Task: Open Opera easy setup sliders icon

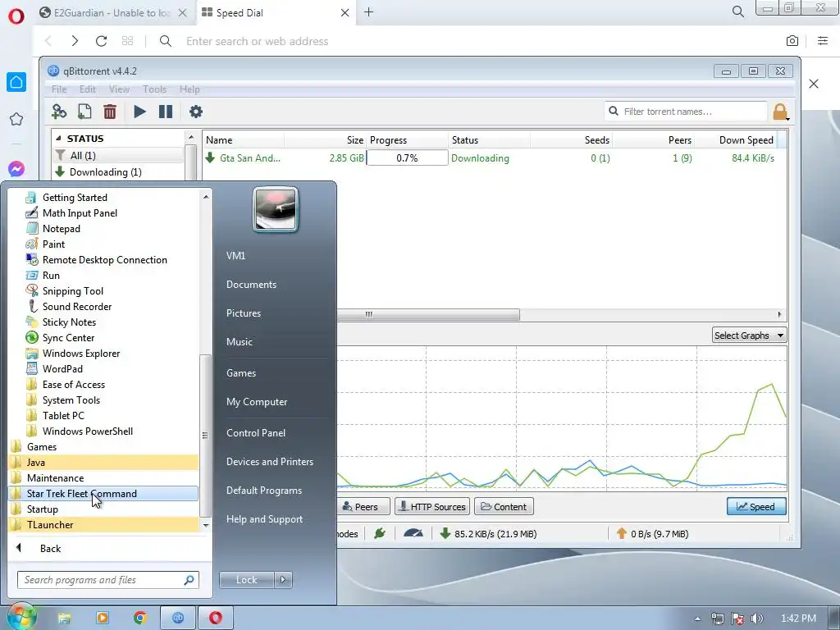Action: pyautogui.click(x=823, y=41)
